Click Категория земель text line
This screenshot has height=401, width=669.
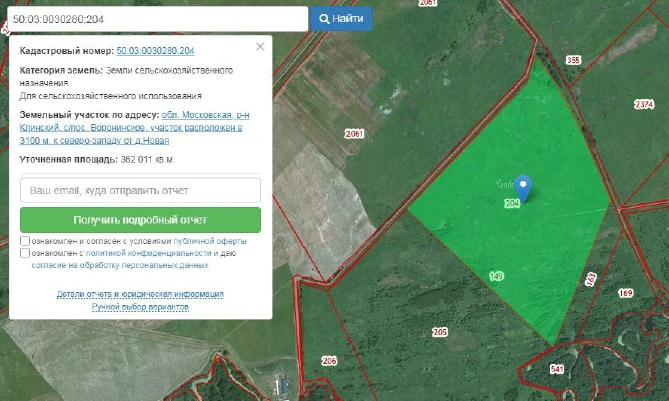pos(126,76)
